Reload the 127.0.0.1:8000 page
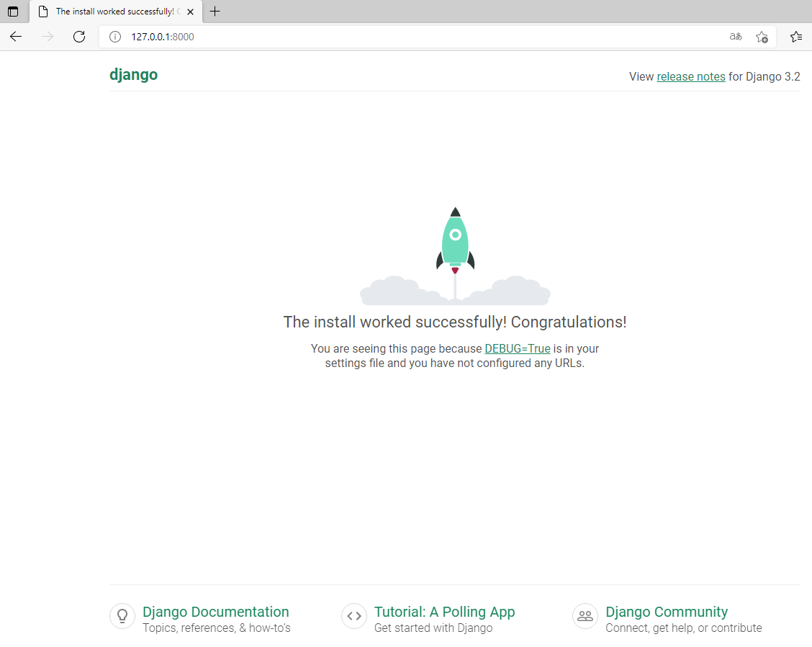This screenshot has width=812, height=647. (x=79, y=37)
